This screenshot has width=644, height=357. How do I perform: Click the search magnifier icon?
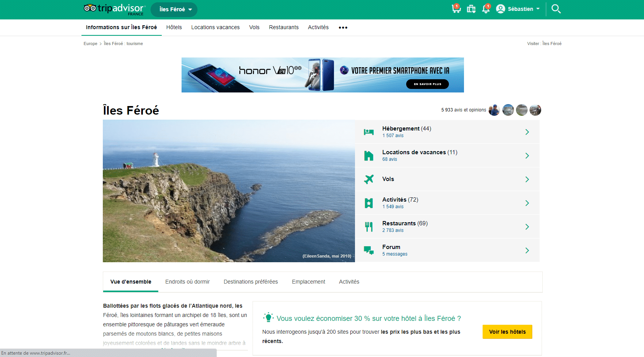[x=556, y=9]
